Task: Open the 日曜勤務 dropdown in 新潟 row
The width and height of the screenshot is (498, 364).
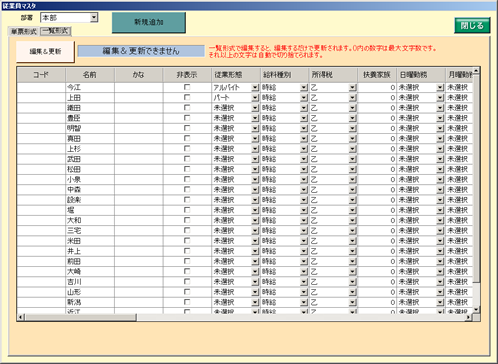Action: pyautogui.click(x=440, y=302)
